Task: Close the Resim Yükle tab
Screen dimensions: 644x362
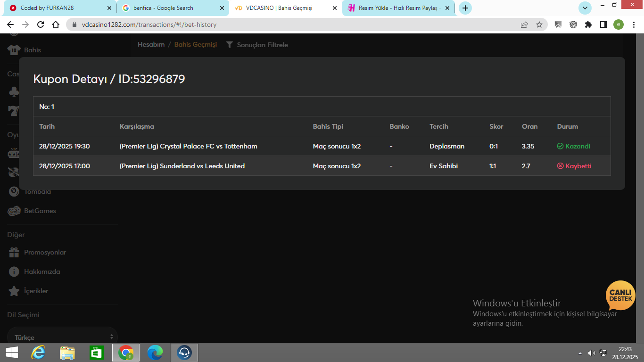Action: pos(447,8)
